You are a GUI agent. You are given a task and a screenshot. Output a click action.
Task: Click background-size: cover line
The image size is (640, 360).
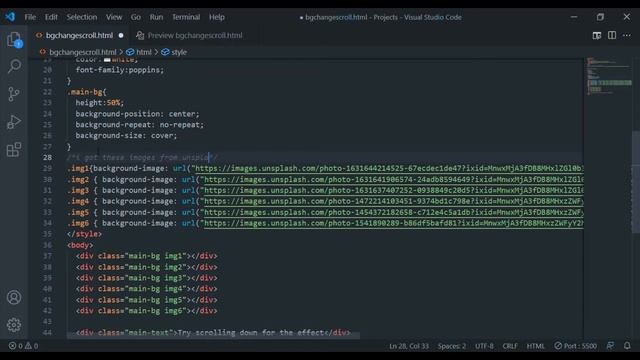point(126,136)
